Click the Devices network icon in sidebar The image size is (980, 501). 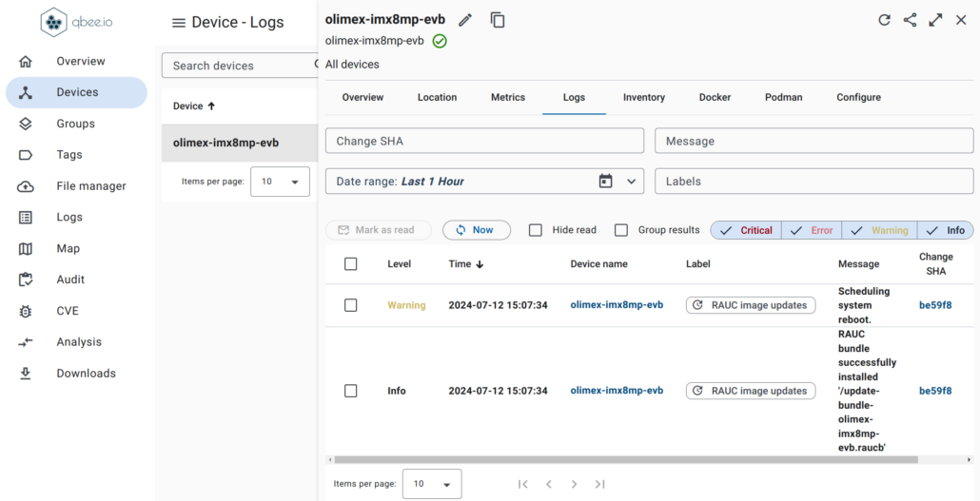(25, 92)
